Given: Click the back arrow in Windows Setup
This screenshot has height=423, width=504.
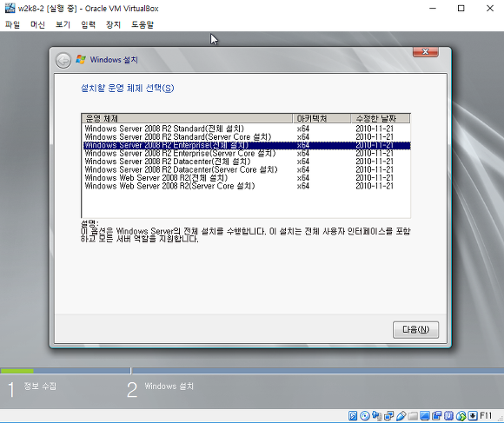Looking at the screenshot, I should pyautogui.click(x=63, y=61).
